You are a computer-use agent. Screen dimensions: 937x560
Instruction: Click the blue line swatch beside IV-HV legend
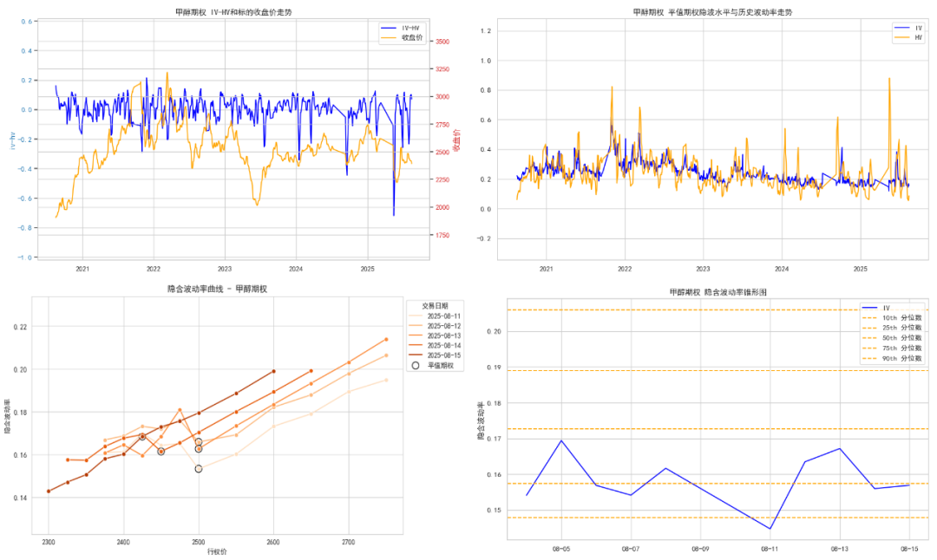[389, 28]
